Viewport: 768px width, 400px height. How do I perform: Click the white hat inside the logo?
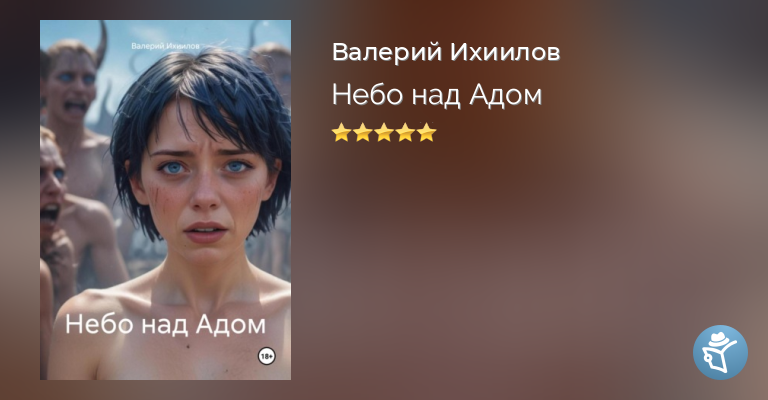coord(719,338)
